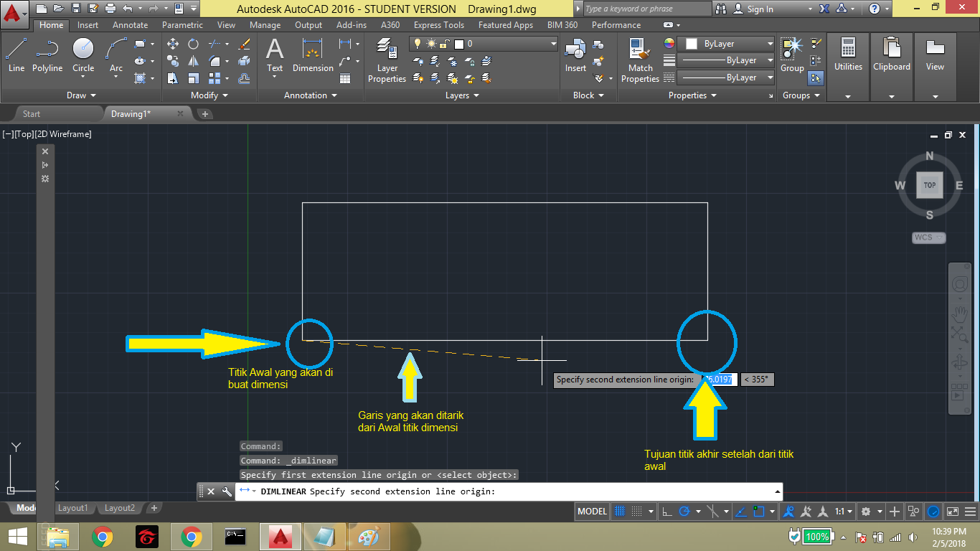Open the ByLayer color dropdown in Properties
Viewport: 980px width, 551px height.
click(770, 43)
